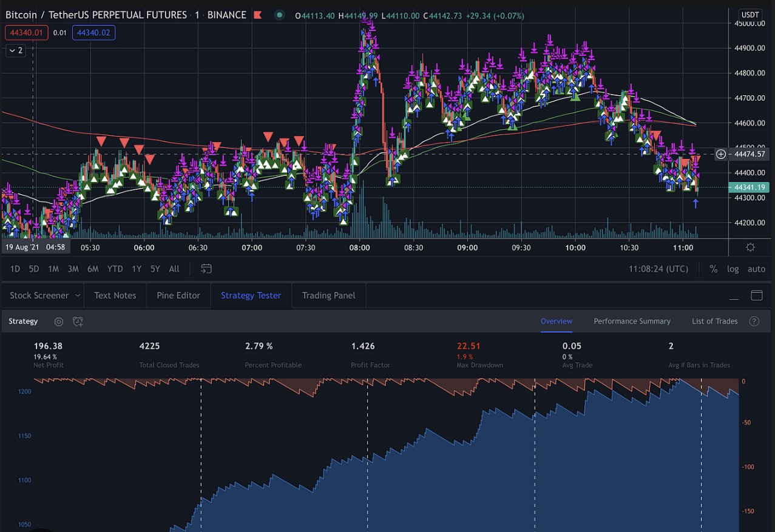
Task: Click the Strategy Tester help question mark
Action: coord(754,322)
